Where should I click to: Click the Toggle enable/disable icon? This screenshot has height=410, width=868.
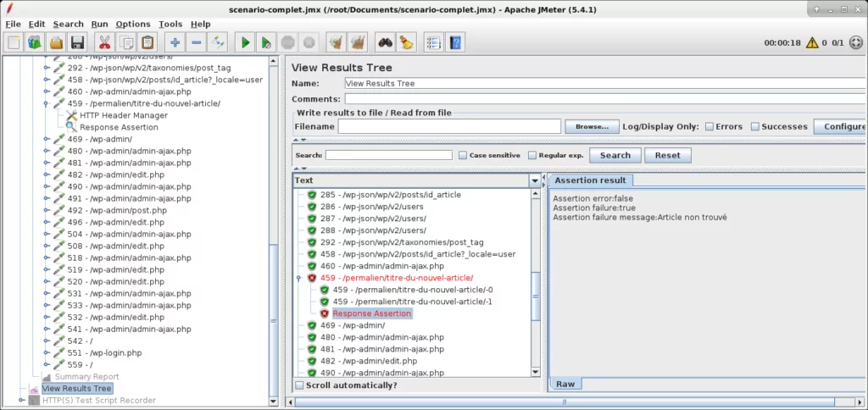coord(218,42)
